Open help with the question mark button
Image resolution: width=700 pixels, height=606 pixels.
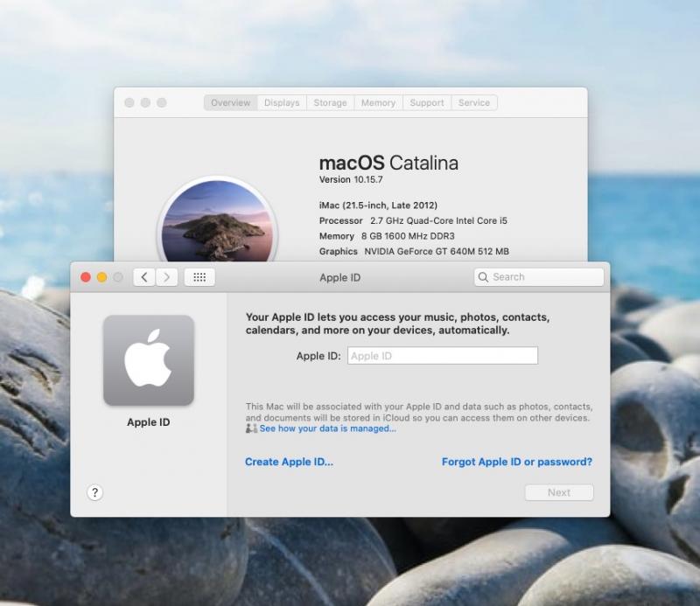pos(94,492)
